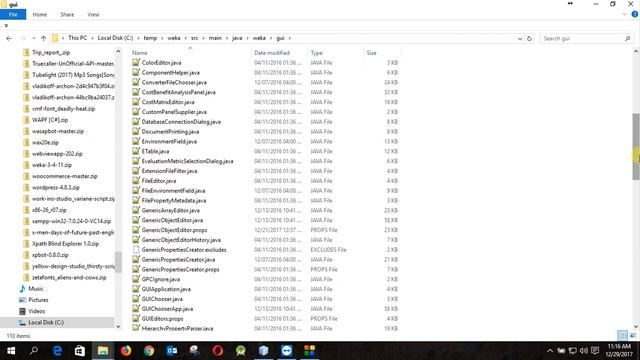This screenshot has width=640, height=360.
Task: Launch Microsoft Edge from taskbar
Action: click(57, 351)
